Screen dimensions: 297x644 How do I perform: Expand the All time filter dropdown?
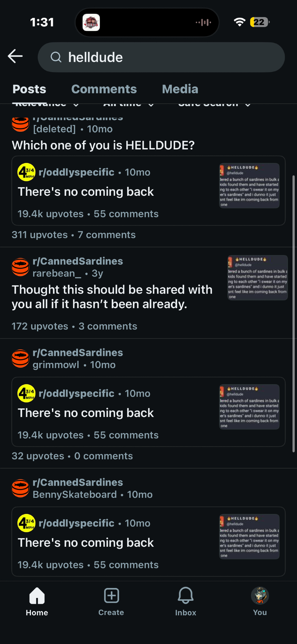[128, 104]
